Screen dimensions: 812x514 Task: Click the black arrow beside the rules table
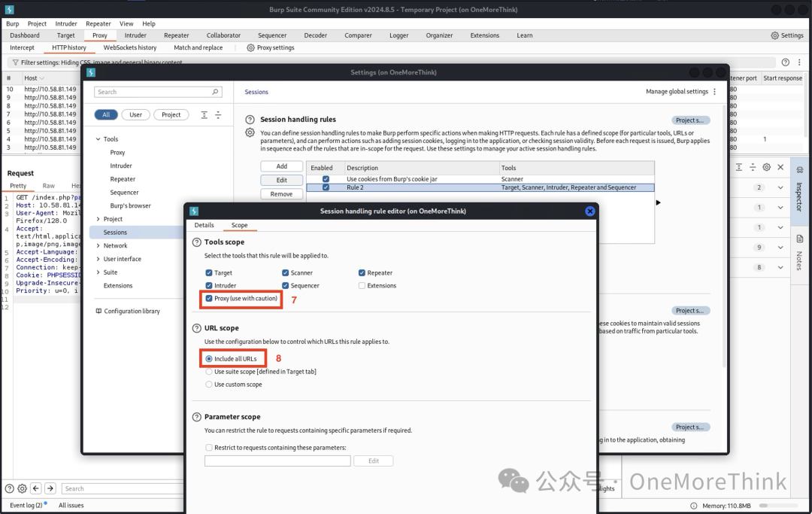coord(658,202)
